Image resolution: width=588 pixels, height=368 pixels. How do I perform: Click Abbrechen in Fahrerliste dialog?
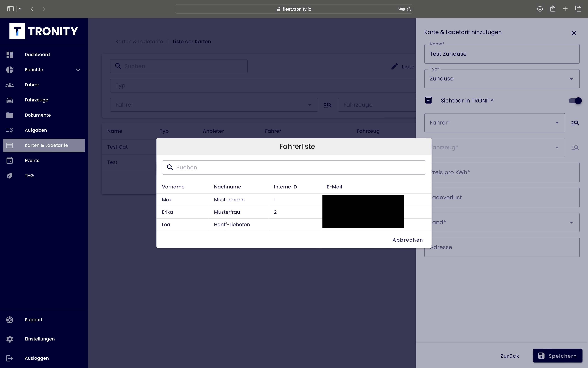tap(407, 240)
